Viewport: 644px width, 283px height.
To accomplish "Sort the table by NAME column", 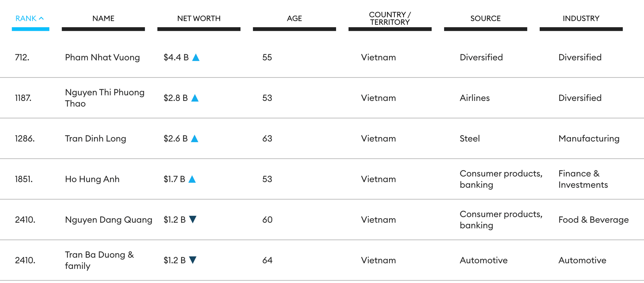I will pos(103,18).
